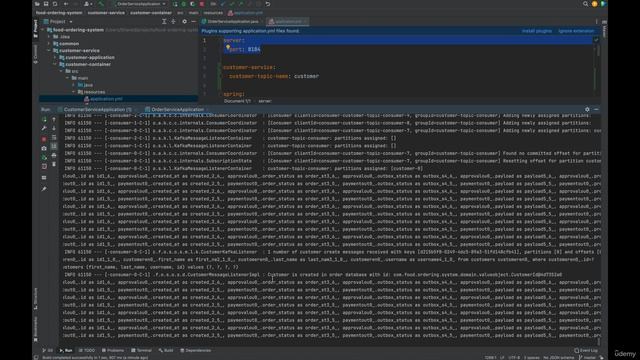Open the Event Log button
The width and height of the screenshot is (640, 360).
(586, 350)
